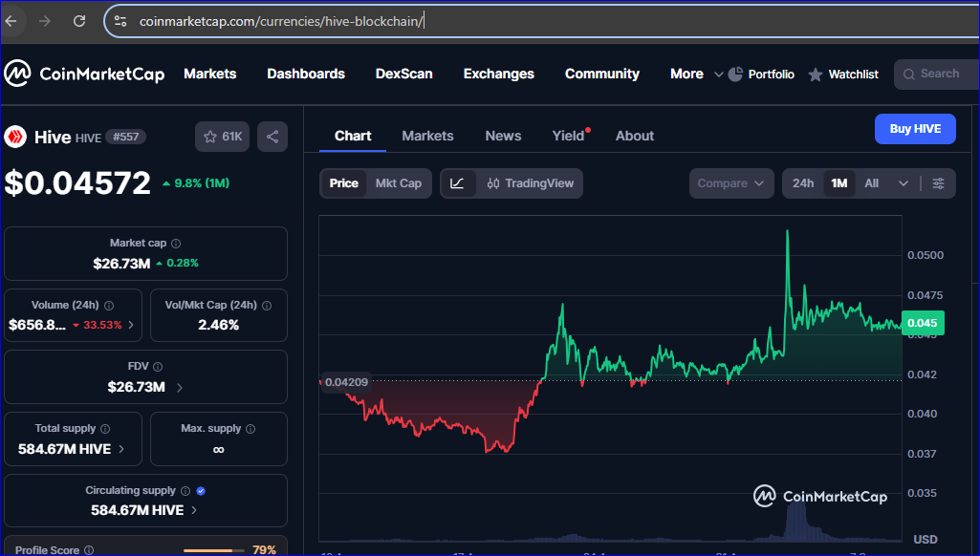This screenshot has height=556, width=980.
Task: Click the 0.04209 starting price label
Action: [346, 382]
